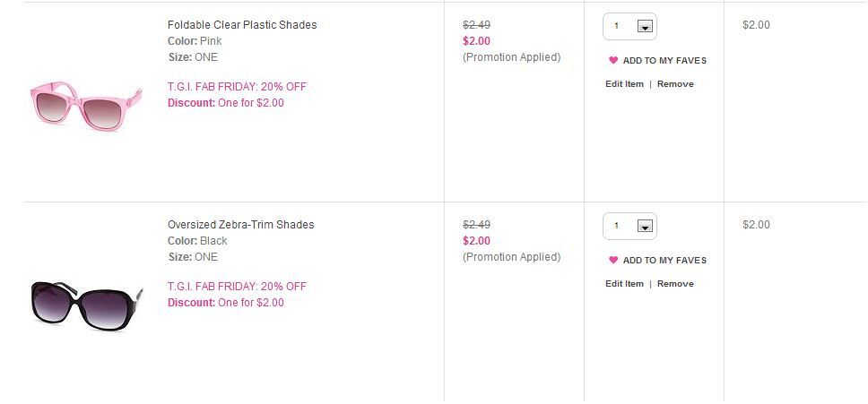Open quantity dropdown arrow for pink shades
This screenshot has height=404, width=868.
coord(645,26)
